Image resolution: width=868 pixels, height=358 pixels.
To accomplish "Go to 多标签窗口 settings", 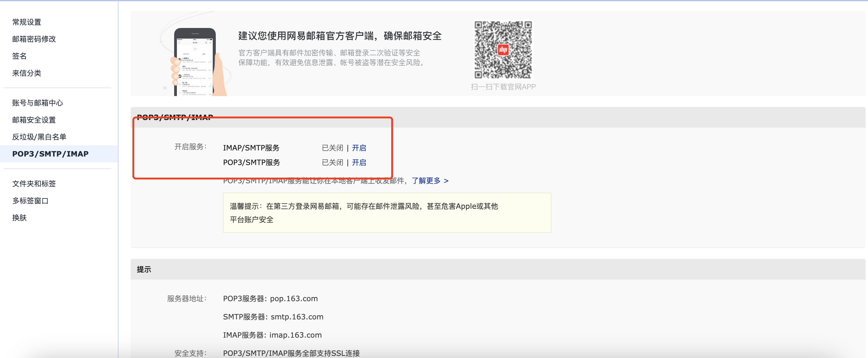I will point(30,201).
